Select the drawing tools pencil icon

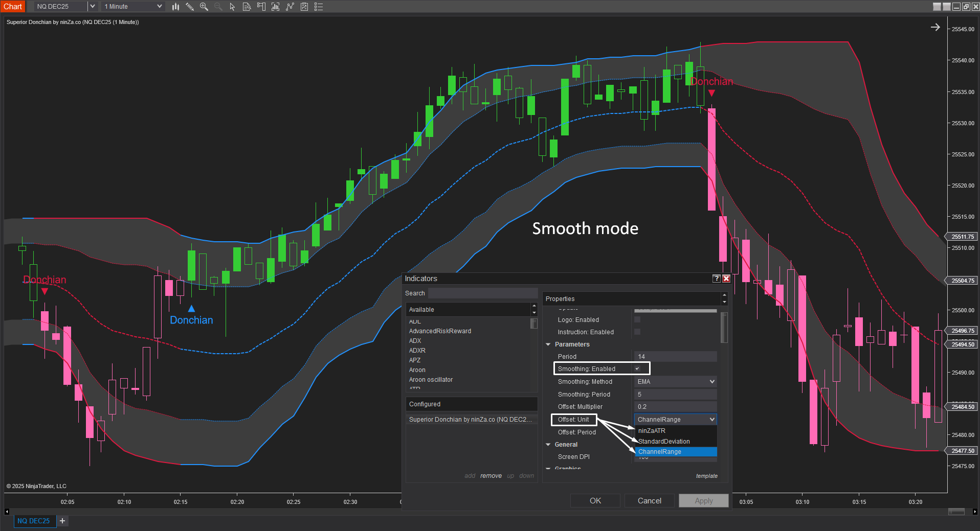[190, 7]
